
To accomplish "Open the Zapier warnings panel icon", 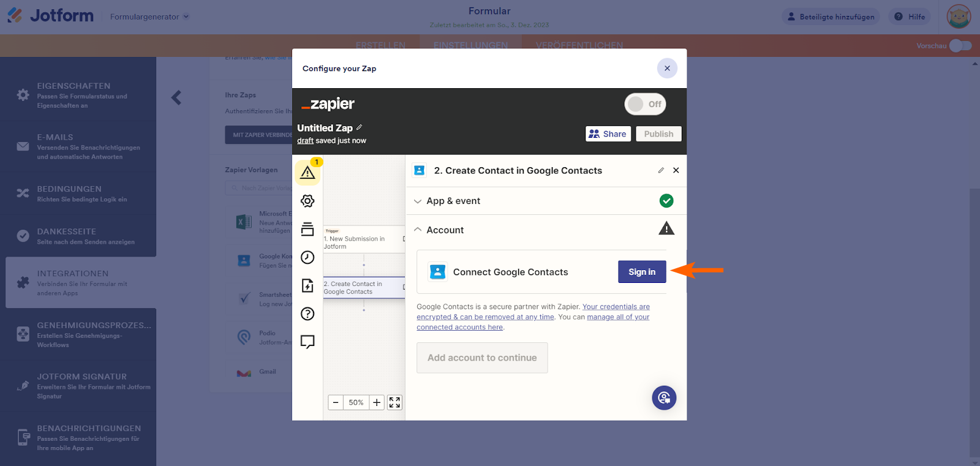I will tap(307, 173).
